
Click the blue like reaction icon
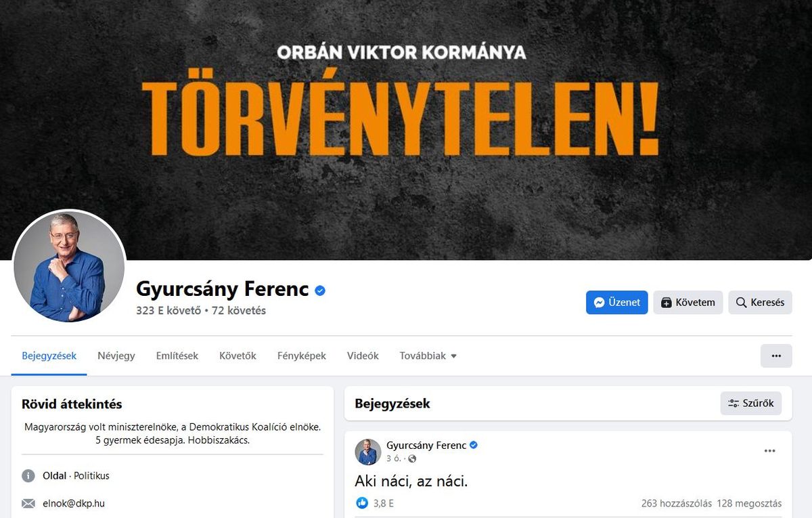(x=362, y=503)
